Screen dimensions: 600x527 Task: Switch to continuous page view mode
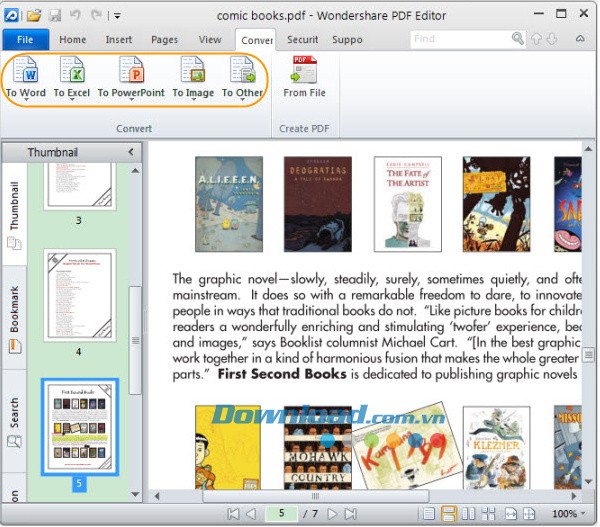(x=449, y=514)
